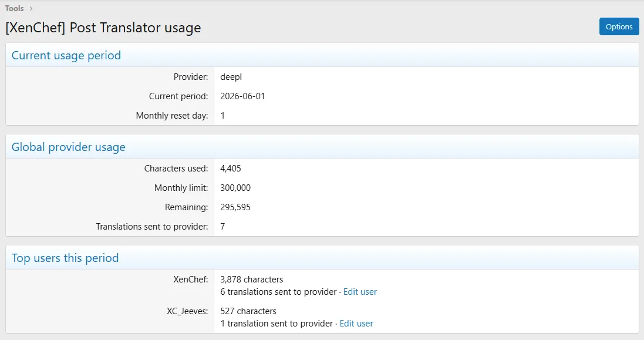Open the Options button

click(619, 26)
